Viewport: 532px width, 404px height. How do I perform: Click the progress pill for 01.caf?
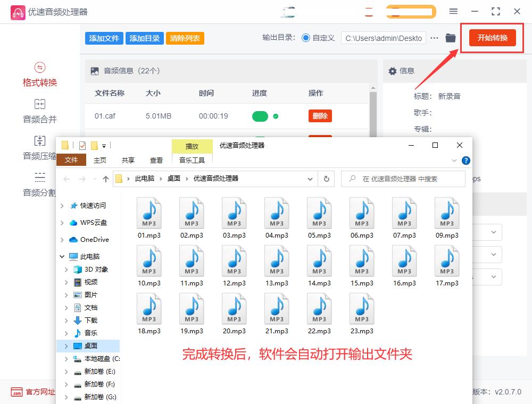[x=261, y=115]
